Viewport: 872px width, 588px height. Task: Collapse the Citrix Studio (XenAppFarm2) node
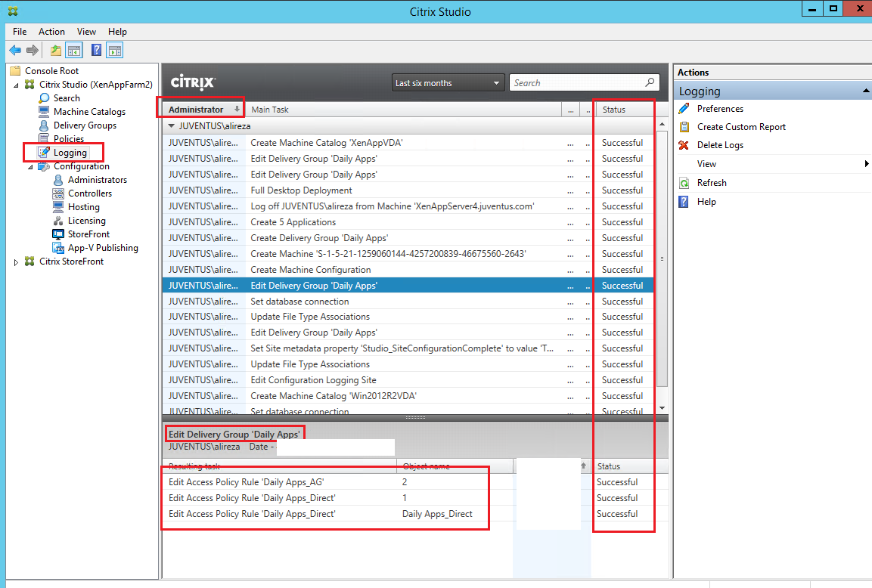click(x=15, y=84)
